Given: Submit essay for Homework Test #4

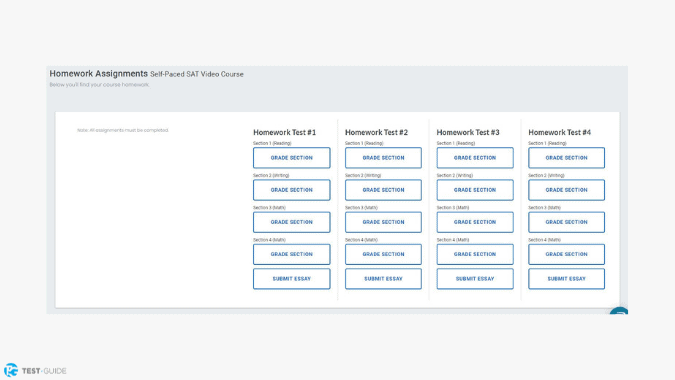Looking at the screenshot, I should coord(567,279).
